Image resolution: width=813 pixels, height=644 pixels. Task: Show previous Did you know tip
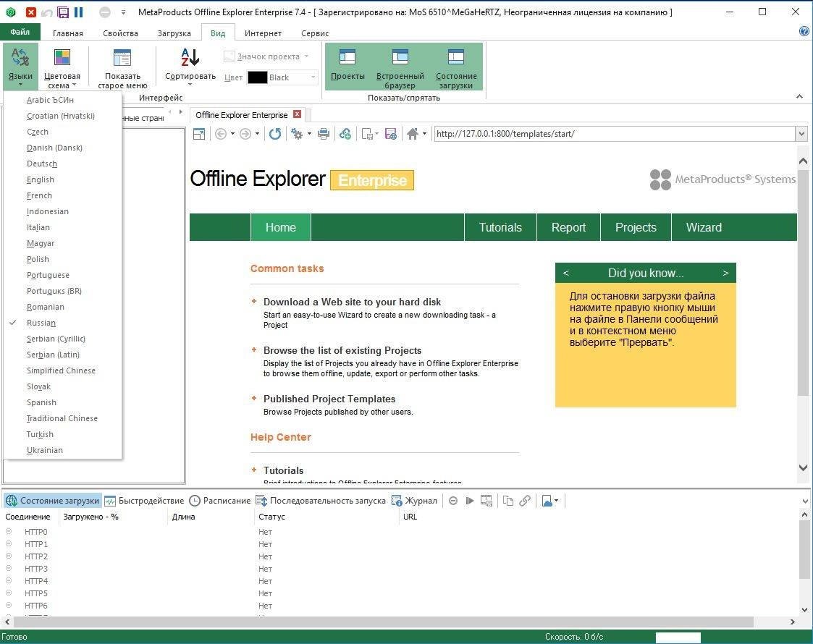[565, 273]
